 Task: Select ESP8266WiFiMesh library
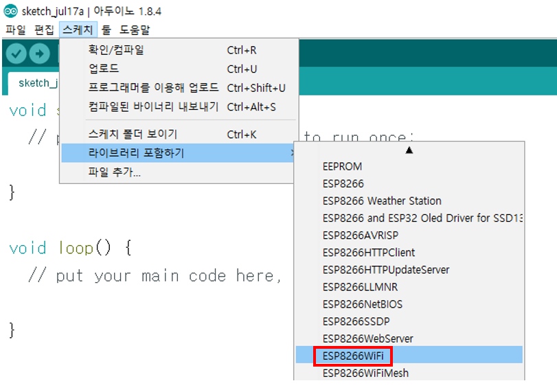tap(409, 373)
